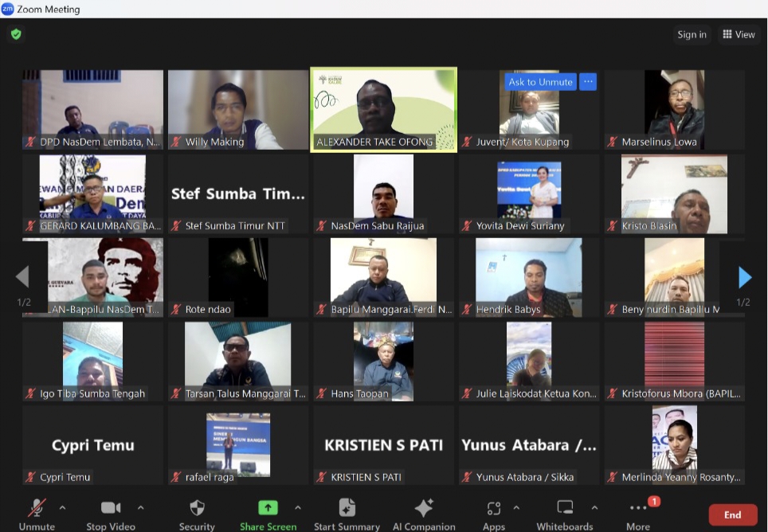Open the More options menu
The height and width of the screenshot is (532, 768).
pos(638,508)
